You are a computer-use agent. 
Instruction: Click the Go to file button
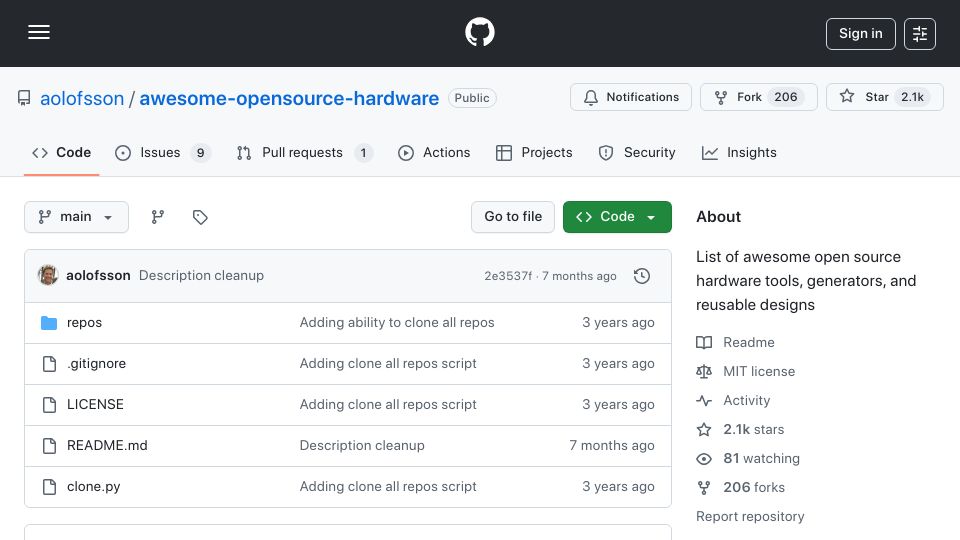513,217
